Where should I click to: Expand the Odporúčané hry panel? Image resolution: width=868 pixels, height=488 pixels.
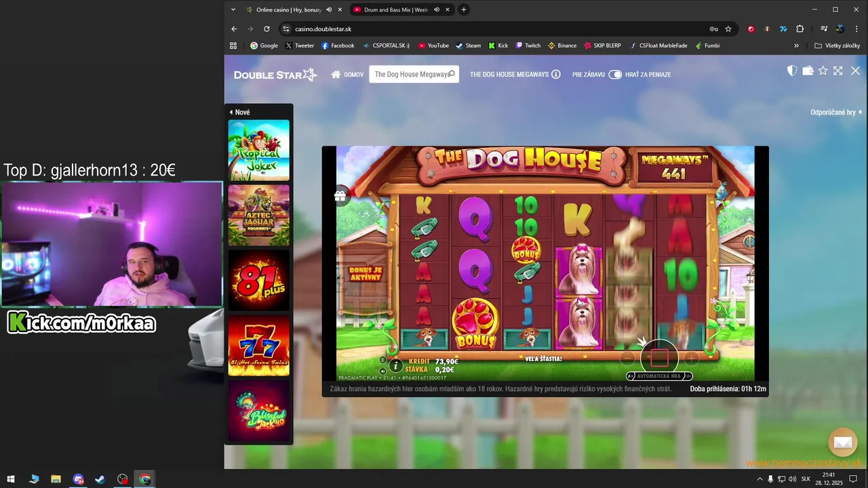[836, 112]
